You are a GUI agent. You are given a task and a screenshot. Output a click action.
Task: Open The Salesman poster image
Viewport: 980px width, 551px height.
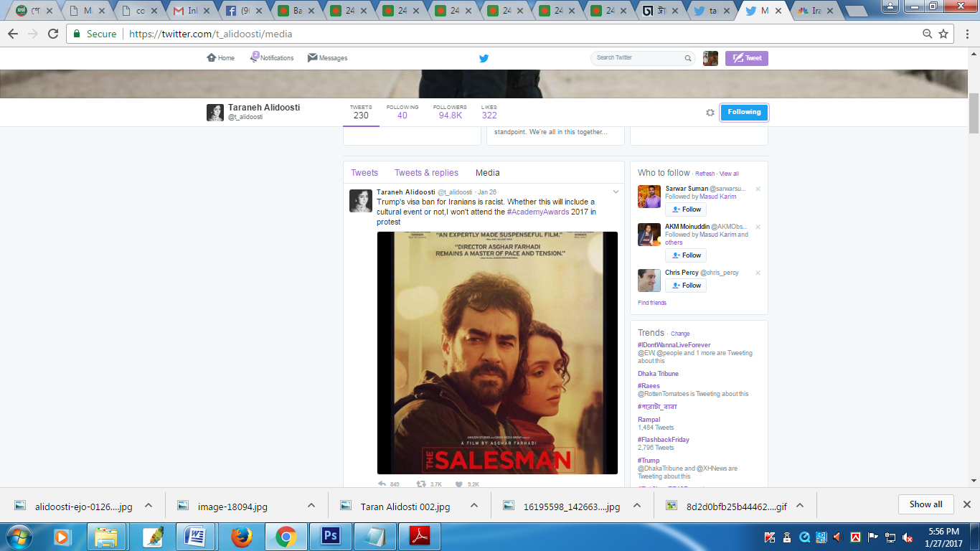(x=497, y=352)
